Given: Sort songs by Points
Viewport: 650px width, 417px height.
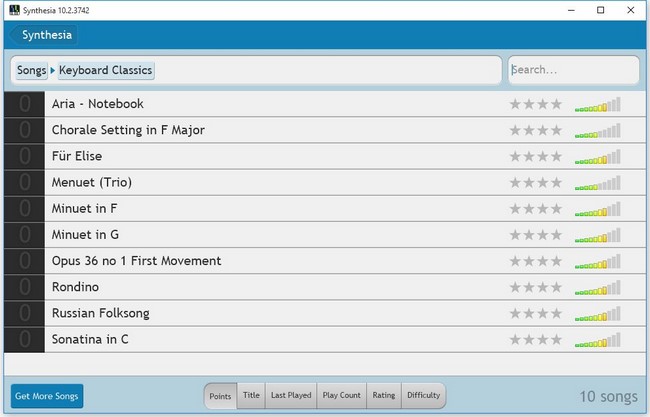Looking at the screenshot, I should tap(220, 396).
